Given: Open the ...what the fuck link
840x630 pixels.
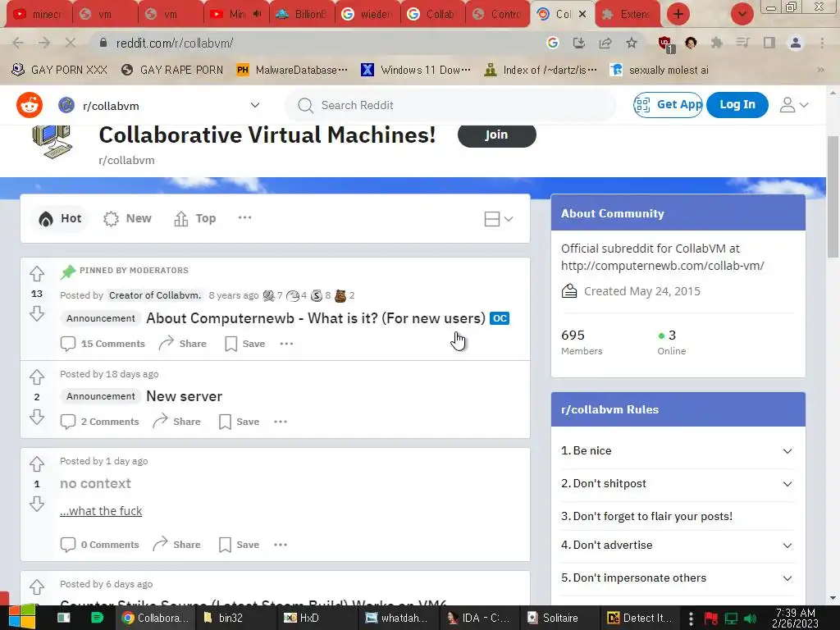Looking at the screenshot, I should 101,511.
